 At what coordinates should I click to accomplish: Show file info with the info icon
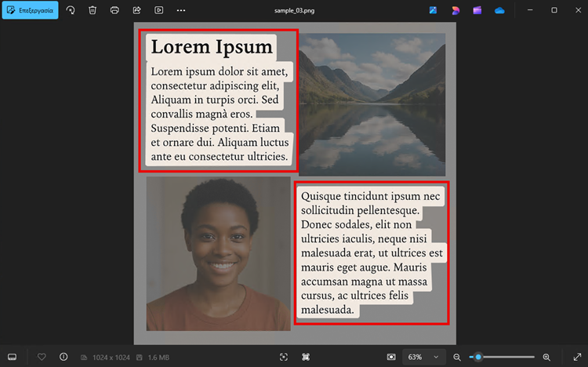(64, 357)
